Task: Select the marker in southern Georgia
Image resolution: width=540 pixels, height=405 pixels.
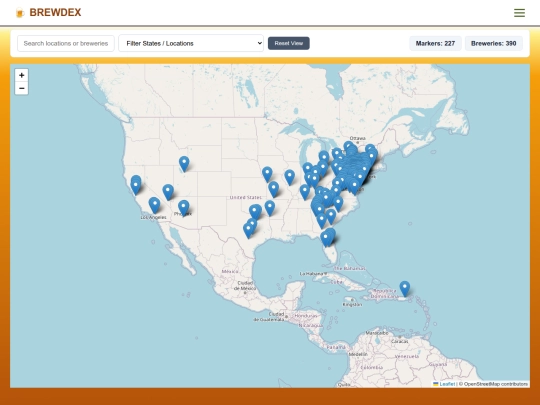Action: click(321, 221)
